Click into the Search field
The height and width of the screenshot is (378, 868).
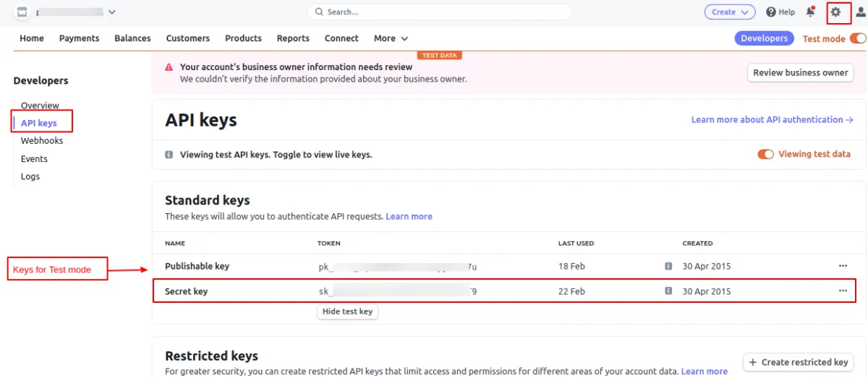tap(439, 12)
